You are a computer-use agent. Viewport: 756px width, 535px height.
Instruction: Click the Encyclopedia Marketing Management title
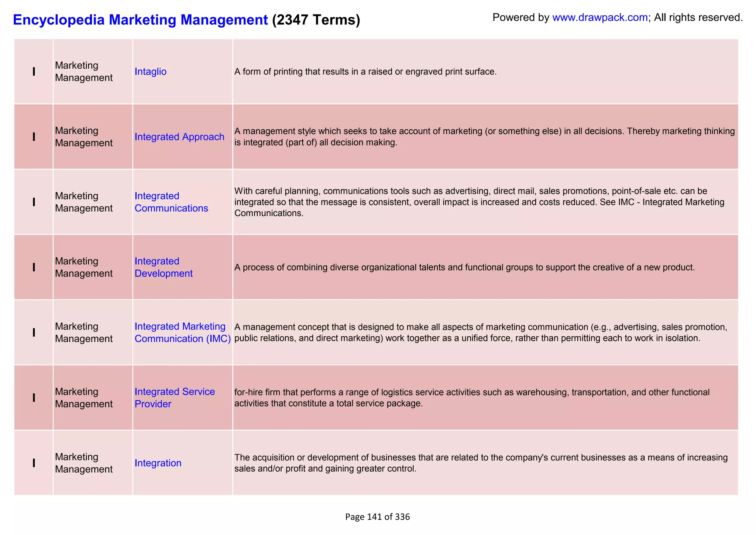(140, 20)
